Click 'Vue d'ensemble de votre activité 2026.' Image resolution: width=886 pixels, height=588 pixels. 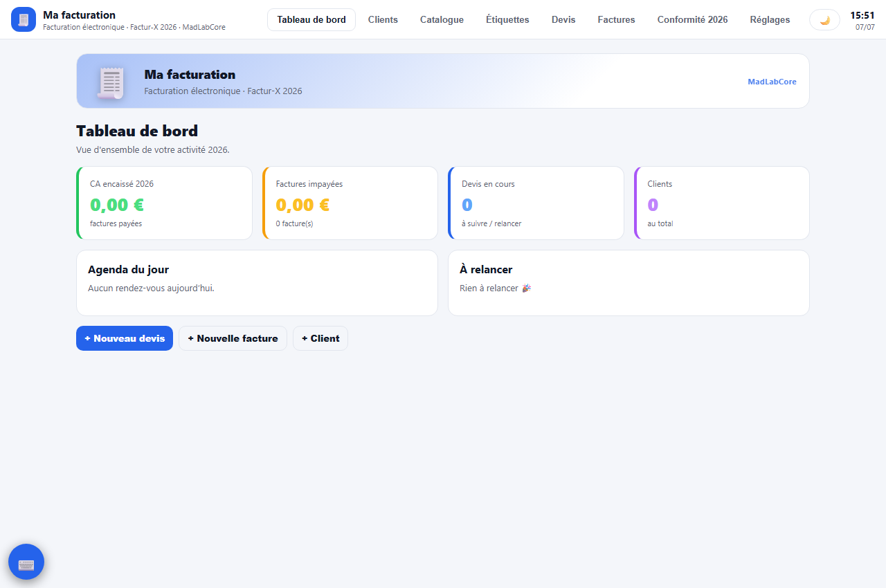pos(152,149)
